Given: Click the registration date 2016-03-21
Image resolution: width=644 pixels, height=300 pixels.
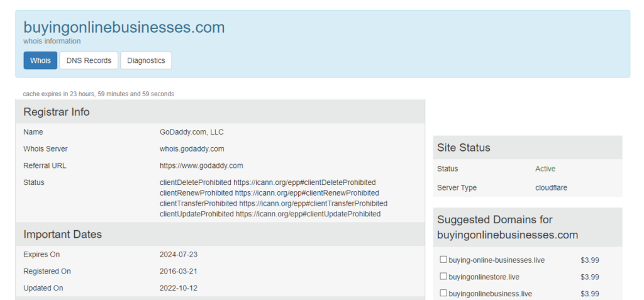Looking at the screenshot, I should coord(179,271).
